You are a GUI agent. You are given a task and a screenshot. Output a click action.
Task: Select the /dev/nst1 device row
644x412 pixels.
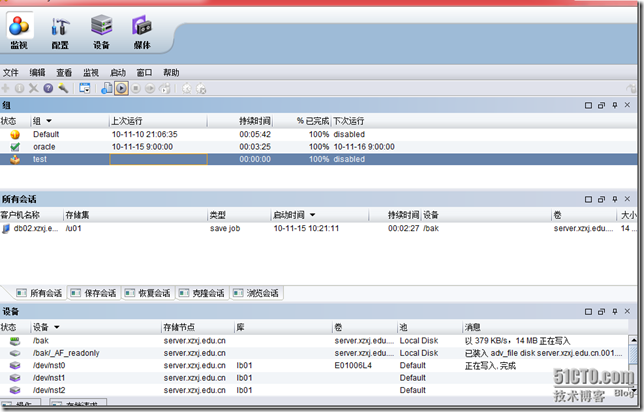[x=314, y=377]
